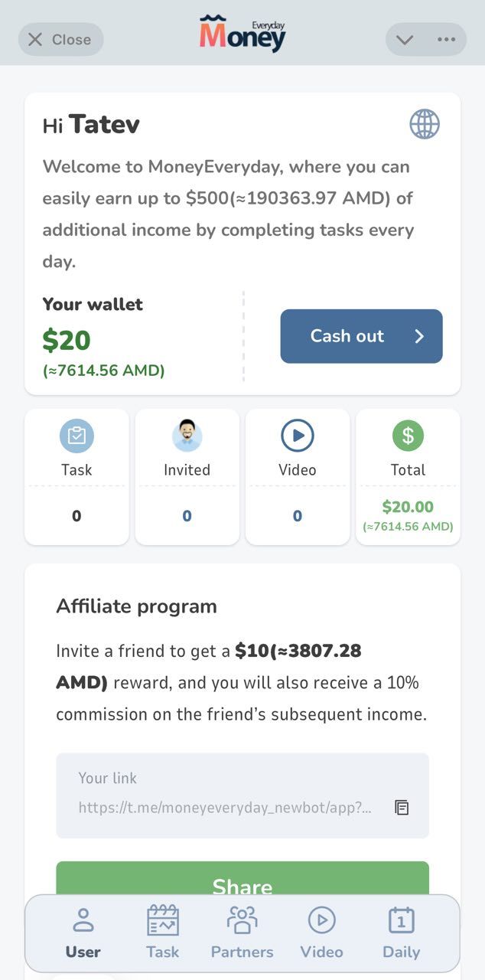
Task: Open the Partners section icon
Action: (x=242, y=921)
